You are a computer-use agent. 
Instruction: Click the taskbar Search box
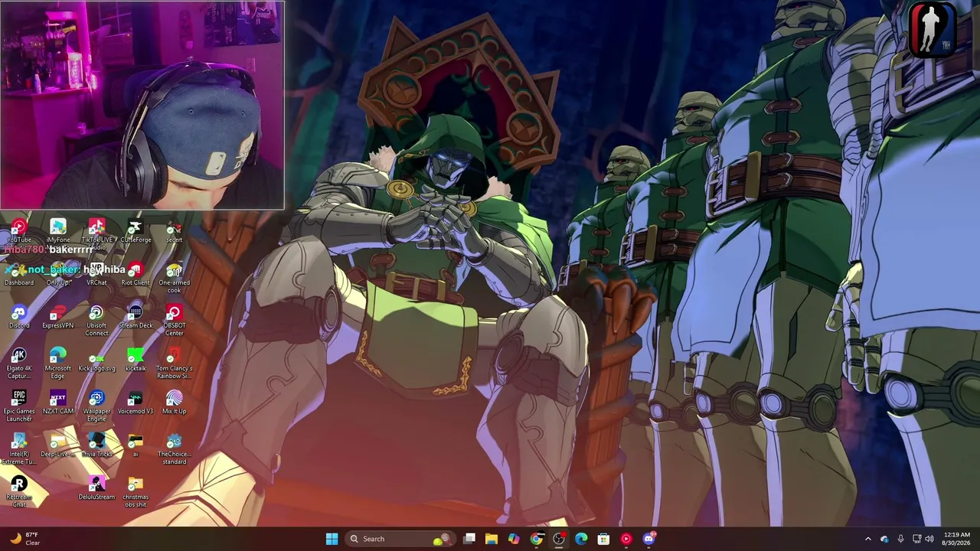click(x=399, y=539)
